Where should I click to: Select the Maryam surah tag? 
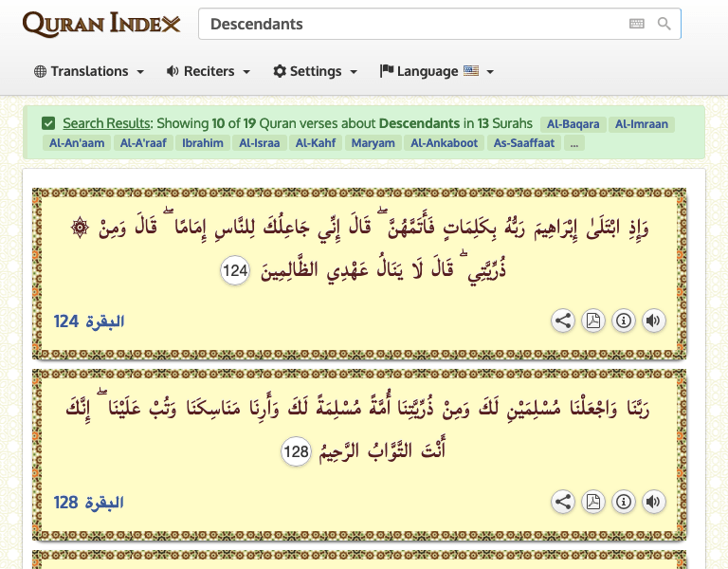[x=373, y=143]
